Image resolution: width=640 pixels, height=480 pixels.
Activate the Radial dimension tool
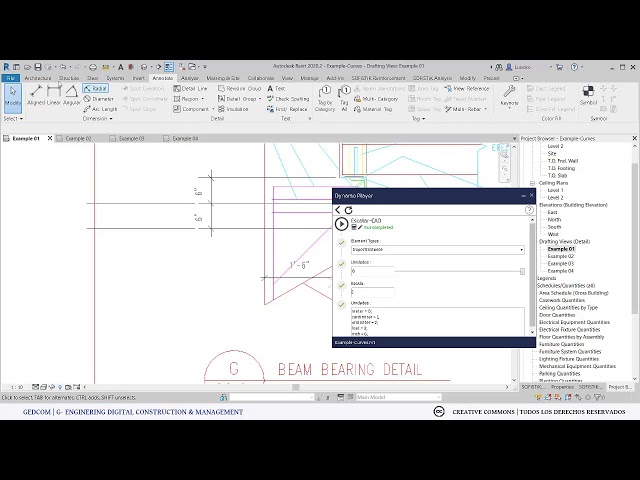[96, 88]
